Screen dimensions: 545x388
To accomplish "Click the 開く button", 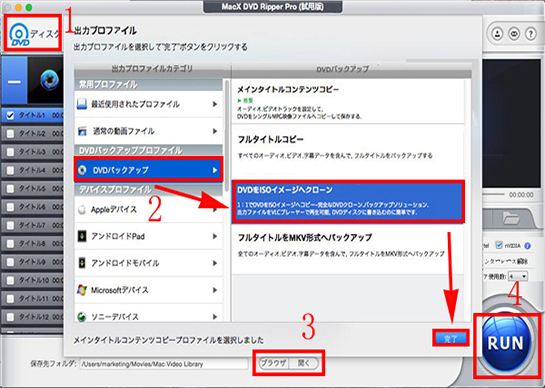I will tap(304, 363).
